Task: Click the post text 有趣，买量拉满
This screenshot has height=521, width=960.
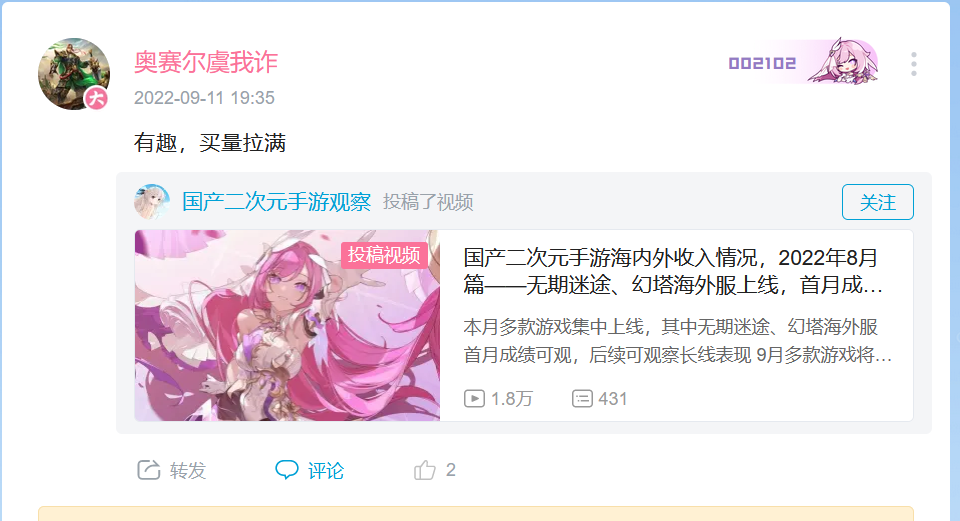Action: [210, 143]
